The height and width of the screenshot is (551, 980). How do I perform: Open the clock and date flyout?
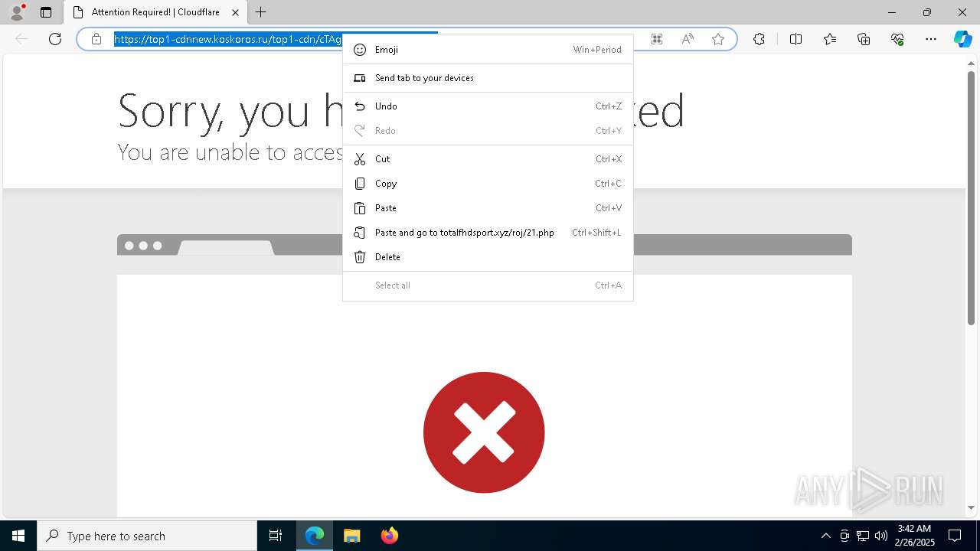914,536
